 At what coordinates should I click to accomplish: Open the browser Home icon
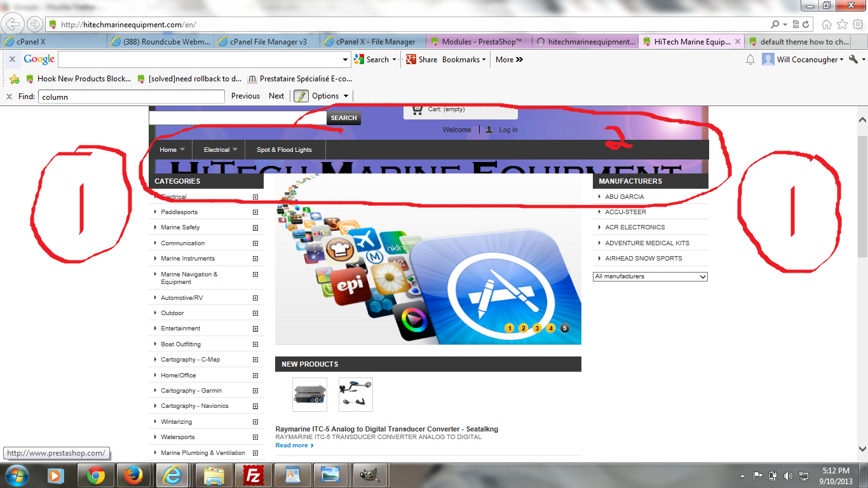pos(826,24)
